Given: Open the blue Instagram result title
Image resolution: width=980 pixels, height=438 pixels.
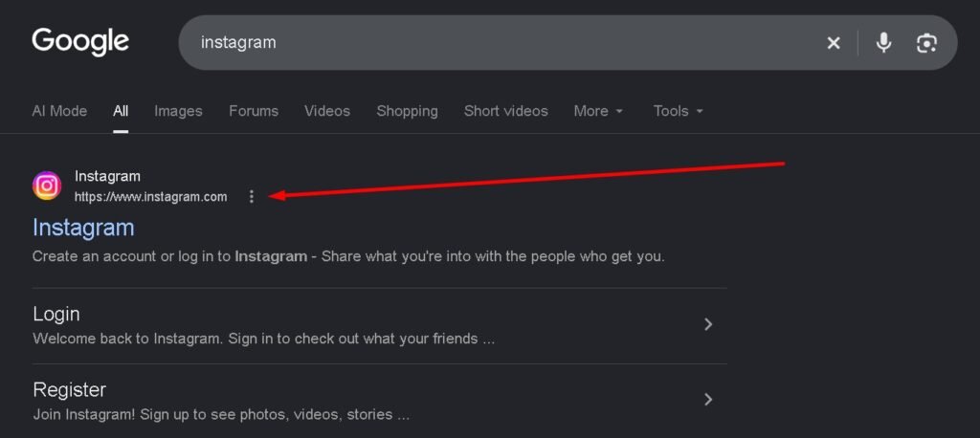Looking at the screenshot, I should click(x=83, y=228).
